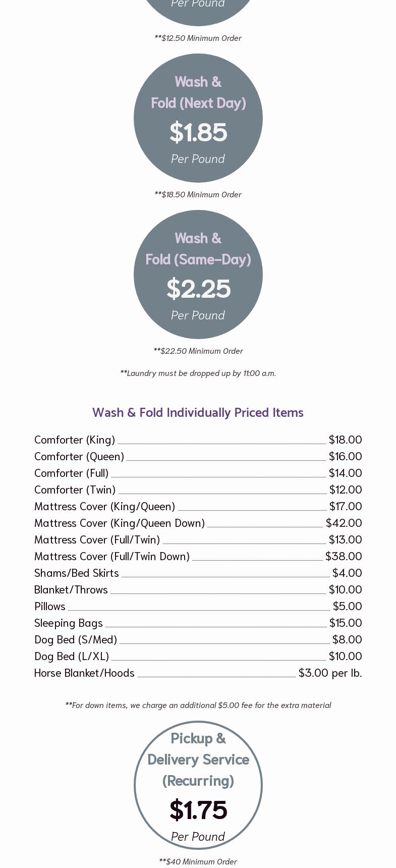This screenshot has width=396, height=868.
Task: Select the Shams/Bed Skirts item label
Action: [77, 573]
